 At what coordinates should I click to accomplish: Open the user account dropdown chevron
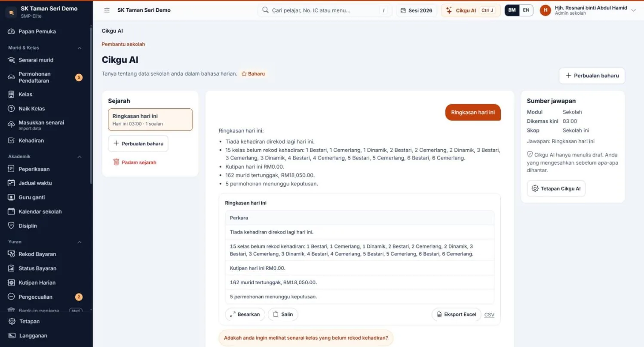coord(633,10)
